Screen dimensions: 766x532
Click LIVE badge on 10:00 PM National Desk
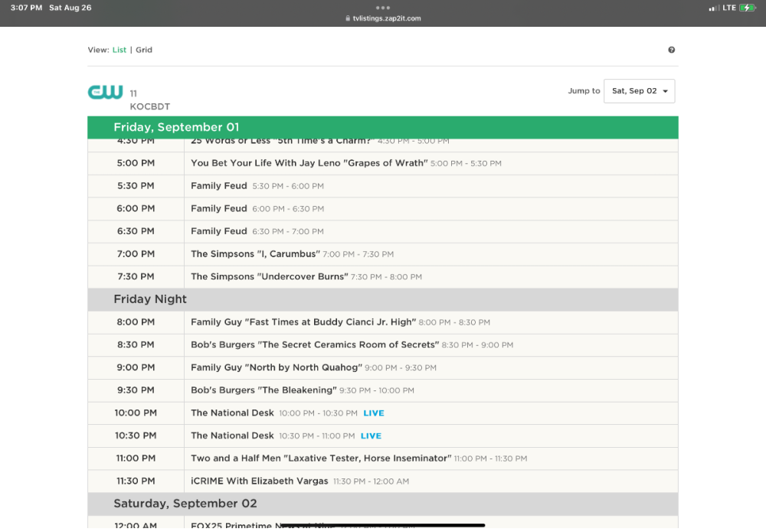tap(374, 413)
